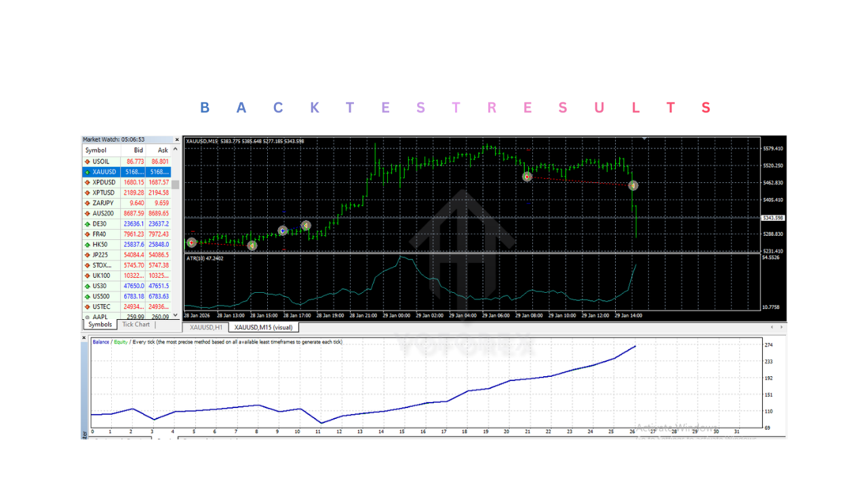Click the highlighted 5343.598 price marker
The width and height of the screenshot is (868, 488).
pyautogui.click(x=775, y=218)
